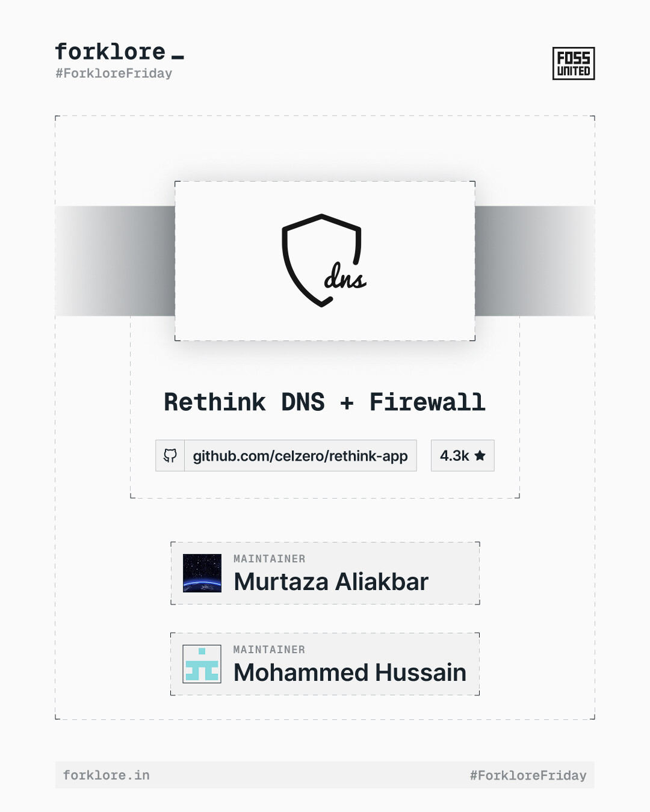Click the Rethink DNS + Firewall title
Viewport: 650px width, 812px height.
[325, 402]
